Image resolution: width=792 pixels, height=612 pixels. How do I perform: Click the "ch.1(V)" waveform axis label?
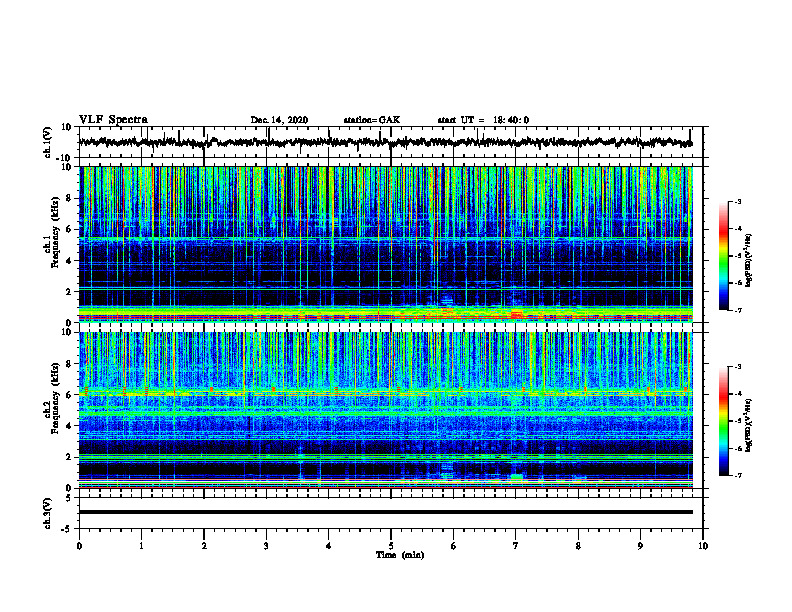tap(48, 142)
